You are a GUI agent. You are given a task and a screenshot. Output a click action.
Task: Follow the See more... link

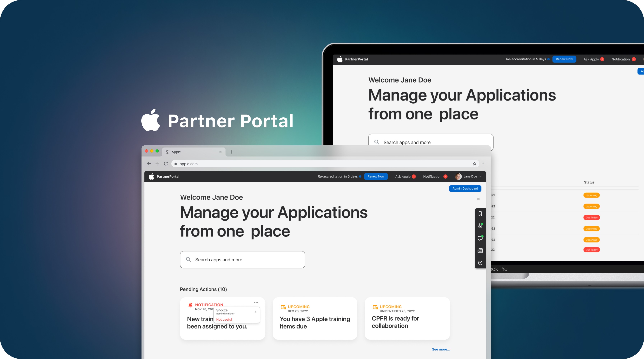point(441,349)
